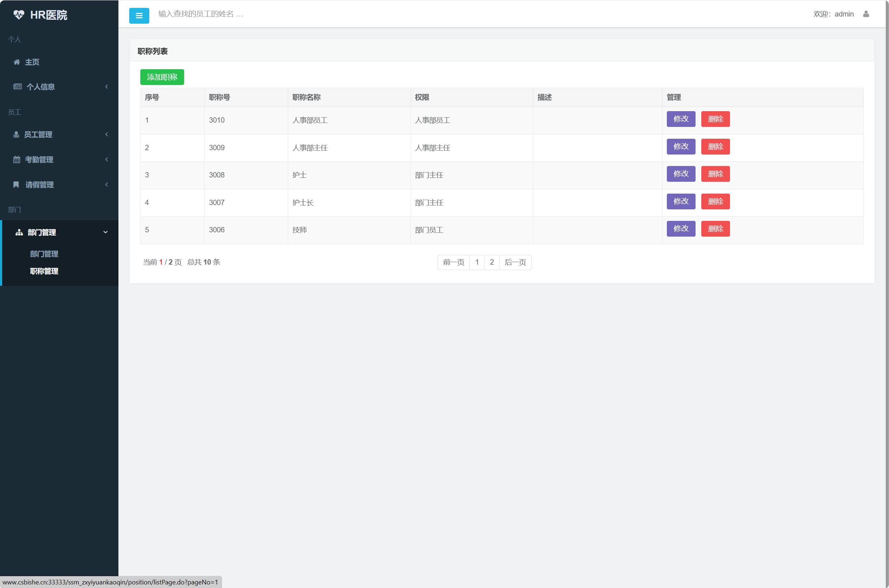
Task: Click the bookmark icon for 请假管理
Action: pos(16,185)
